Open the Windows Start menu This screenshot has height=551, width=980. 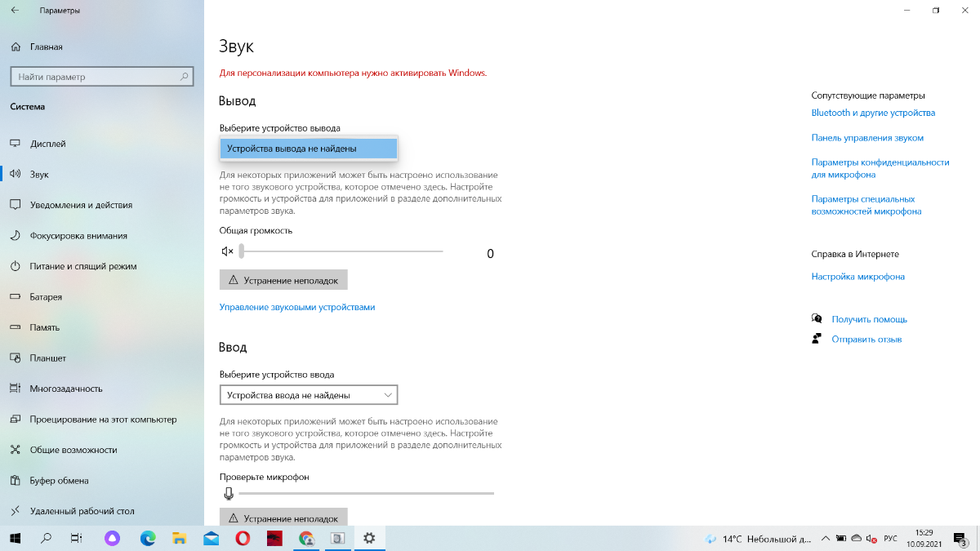[15, 538]
